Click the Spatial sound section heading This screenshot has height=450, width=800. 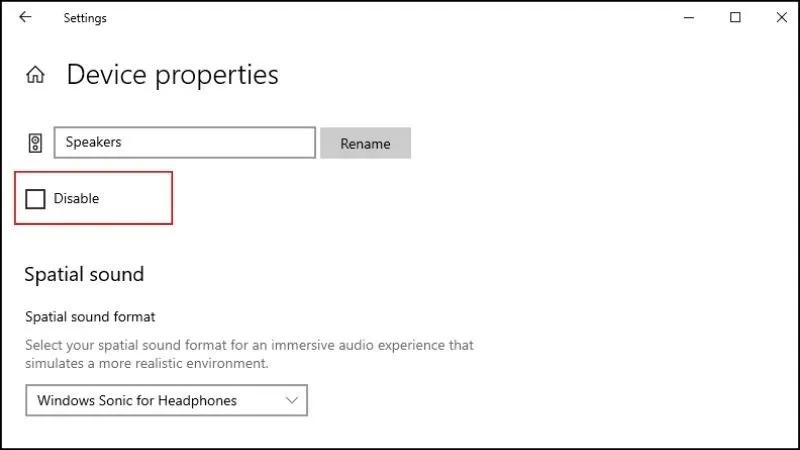tap(84, 274)
